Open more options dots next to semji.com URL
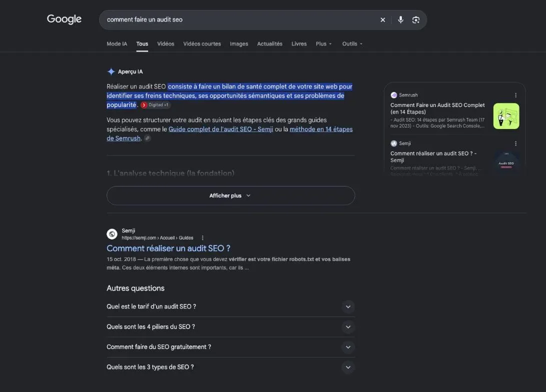The width and height of the screenshot is (546, 392). click(x=203, y=238)
